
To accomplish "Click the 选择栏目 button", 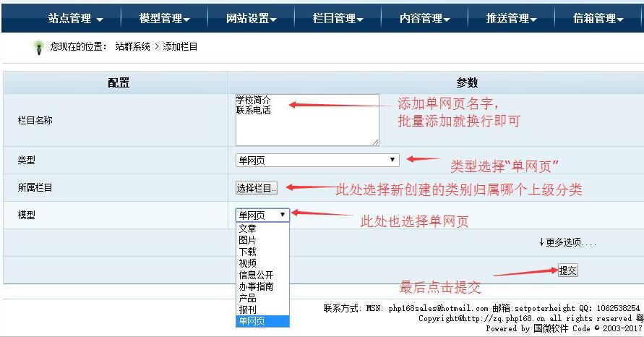I will (257, 188).
